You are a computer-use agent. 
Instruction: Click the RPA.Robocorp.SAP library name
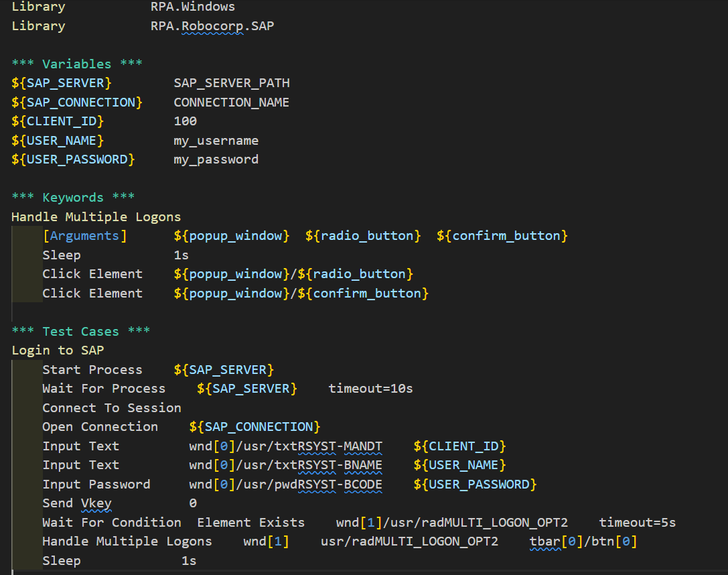point(212,25)
